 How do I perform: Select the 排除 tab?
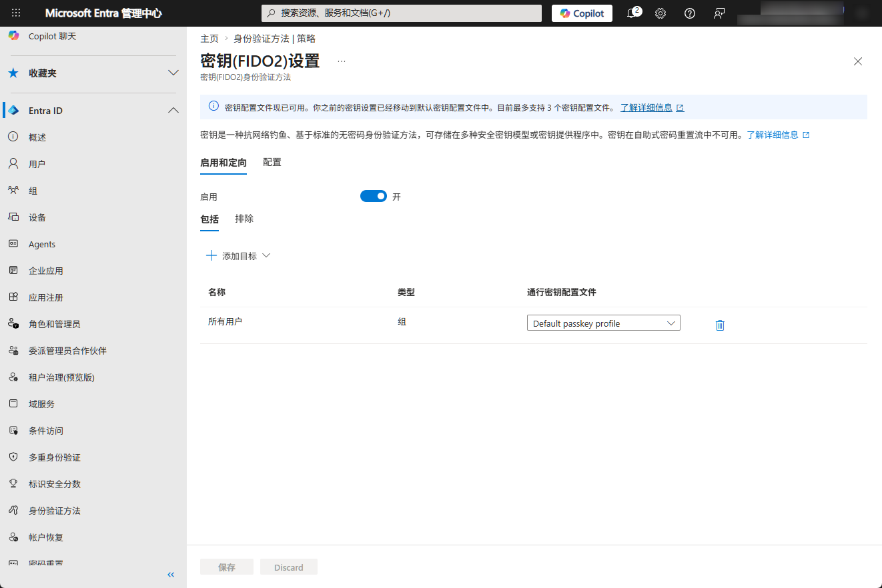[x=244, y=219]
